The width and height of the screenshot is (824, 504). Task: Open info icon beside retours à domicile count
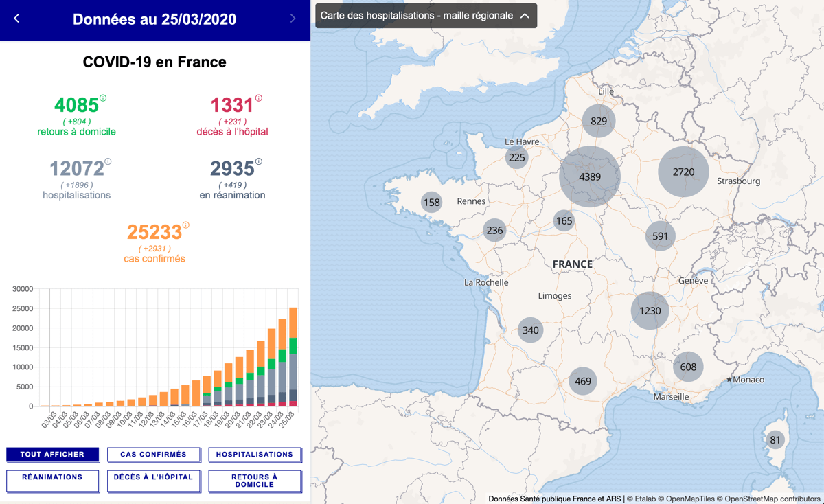click(103, 98)
